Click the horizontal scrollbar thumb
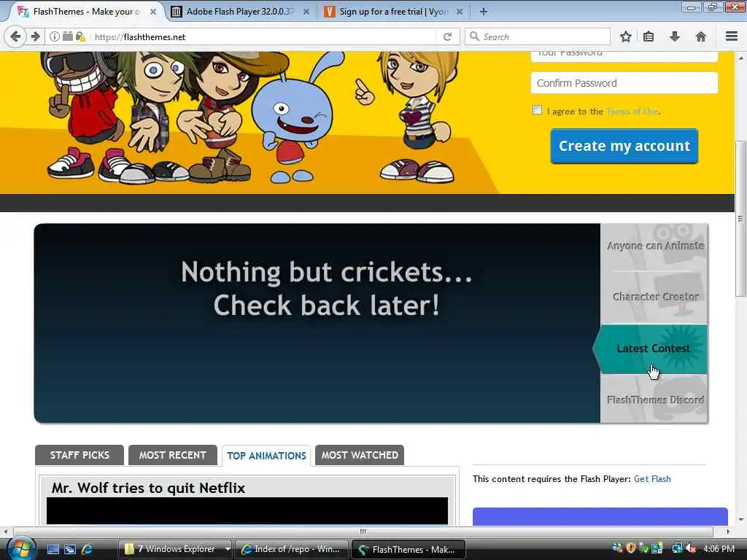The height and width of the screenshot is (560, 747). [x=363, y=532]
